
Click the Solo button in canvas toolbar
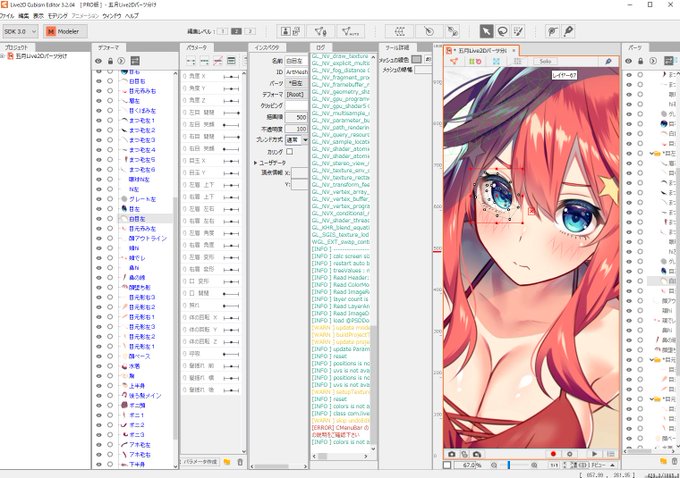546,62
